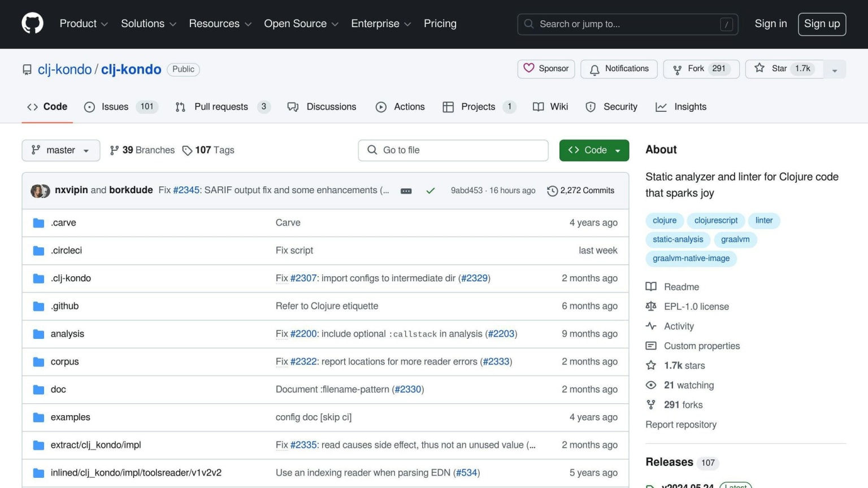Click the graalvm-native-image topic tag
Screen dimensions: 868x488
pos(691,259)
